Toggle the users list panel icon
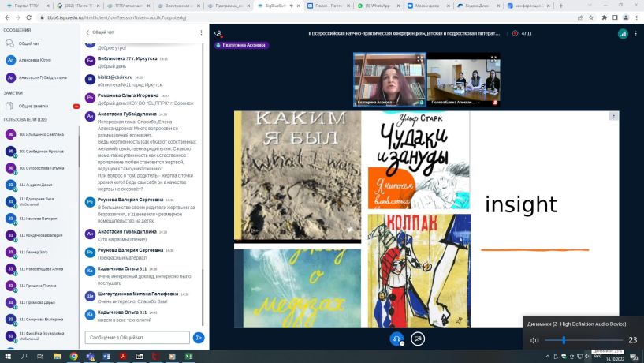Screen dimensions: 644x363 [x=218, y=33]
